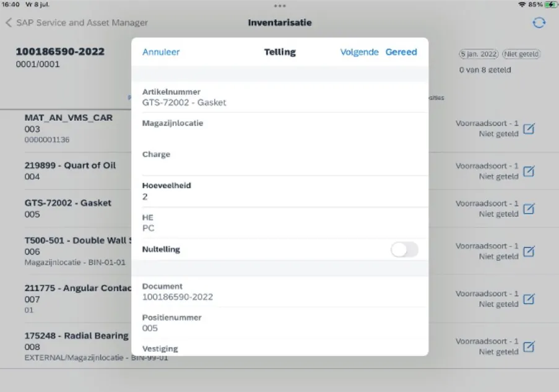This screenshot has height=392, width=559.
Task: Tap the back chevron to SAP Service and Asset Manager
Action: pyautogui.click(x=9, y=23)
